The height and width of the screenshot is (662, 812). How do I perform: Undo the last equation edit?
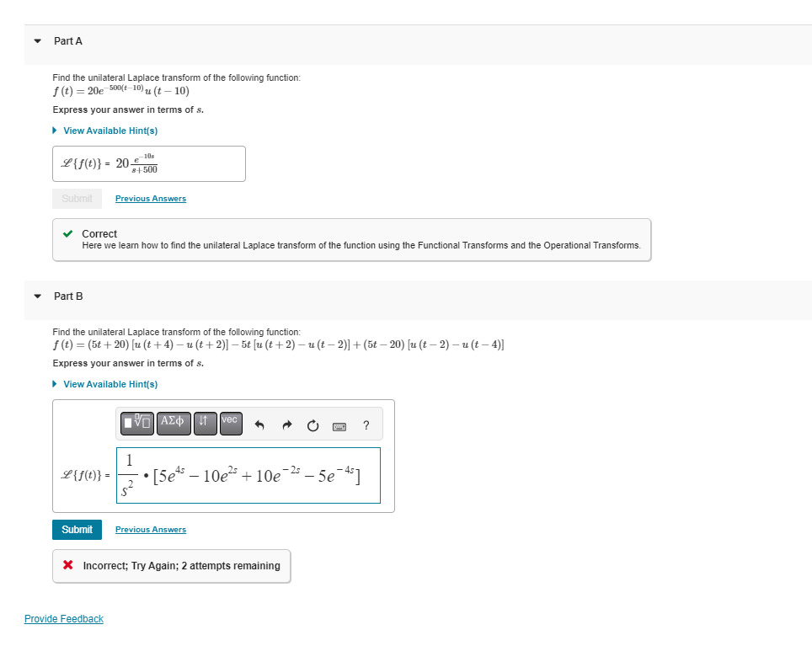pyautogui.click(x=259, y=424)
